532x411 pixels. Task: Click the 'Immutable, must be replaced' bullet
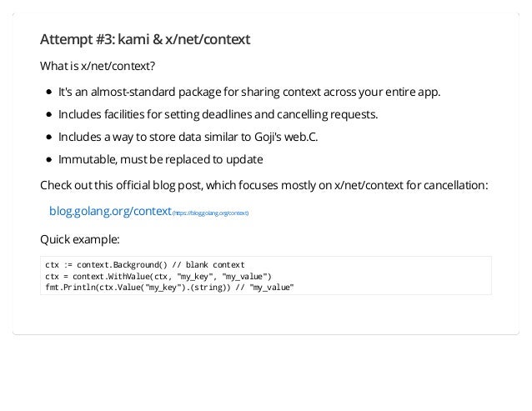[160, 159]
